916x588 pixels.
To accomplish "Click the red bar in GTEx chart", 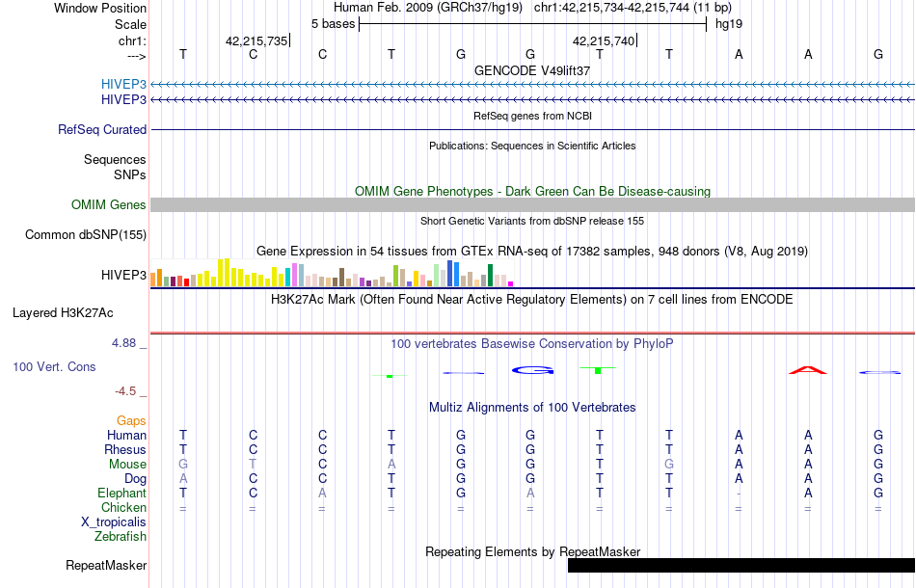I will [186, 282].
